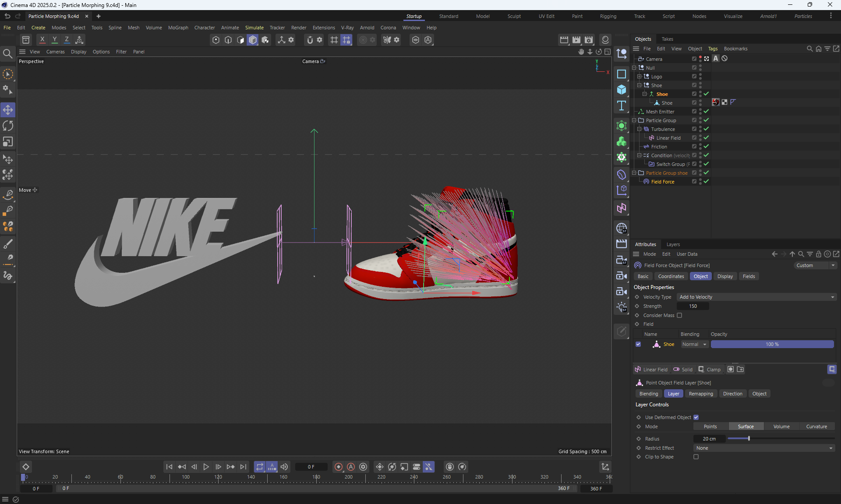Click the Fields attribute tab button
Screen dimensions: 841x504
[749, 276]
